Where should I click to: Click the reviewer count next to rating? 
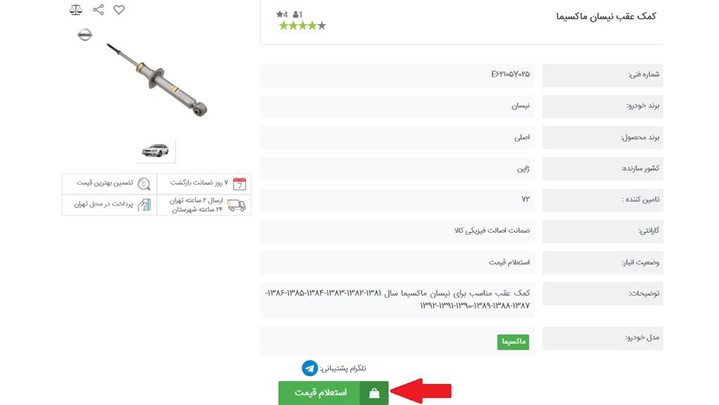pyautogui.click(x=298, y=15)
